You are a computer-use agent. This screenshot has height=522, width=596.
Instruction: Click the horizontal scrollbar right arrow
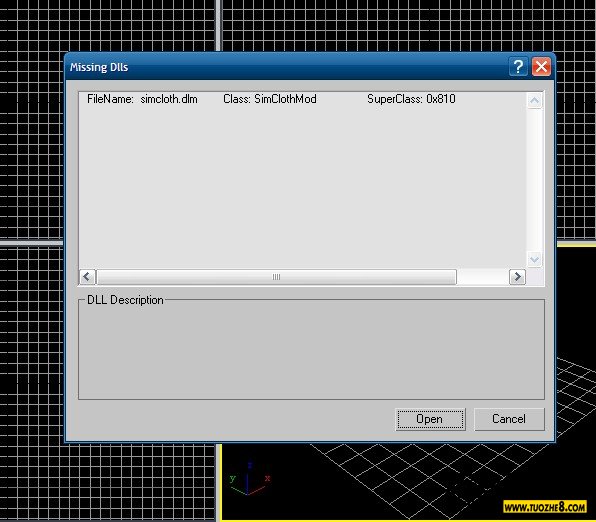[x=517, y=277]
